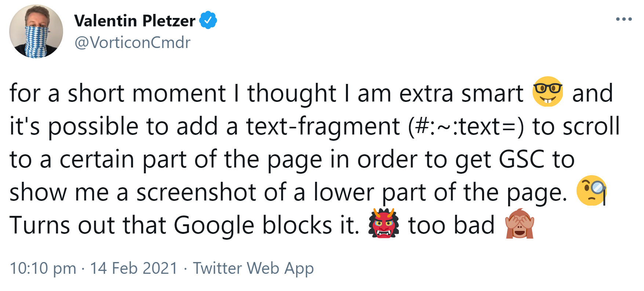644x291 pixels.
Task: Click the blue verified badge
Action: click(207, 21)
